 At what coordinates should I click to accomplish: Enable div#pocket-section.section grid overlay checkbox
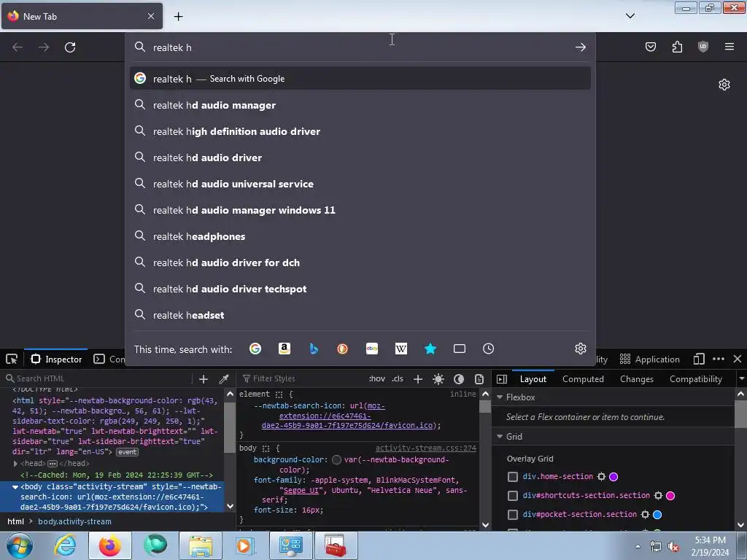[x=513, y=515]
